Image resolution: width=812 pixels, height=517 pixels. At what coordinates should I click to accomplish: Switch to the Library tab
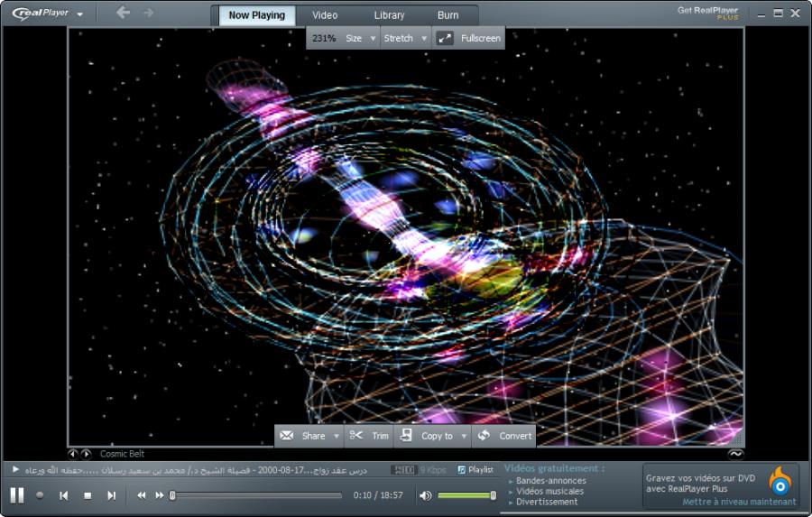[x=390, y=15]
